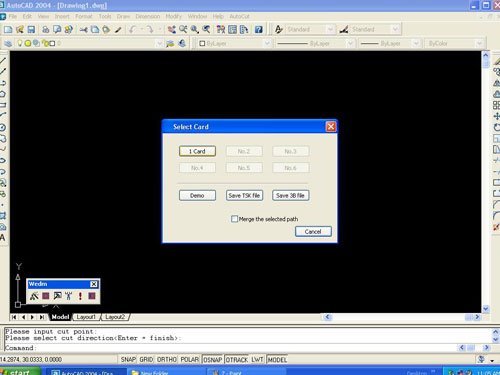Open the Help question mark icon

(259, 30)
